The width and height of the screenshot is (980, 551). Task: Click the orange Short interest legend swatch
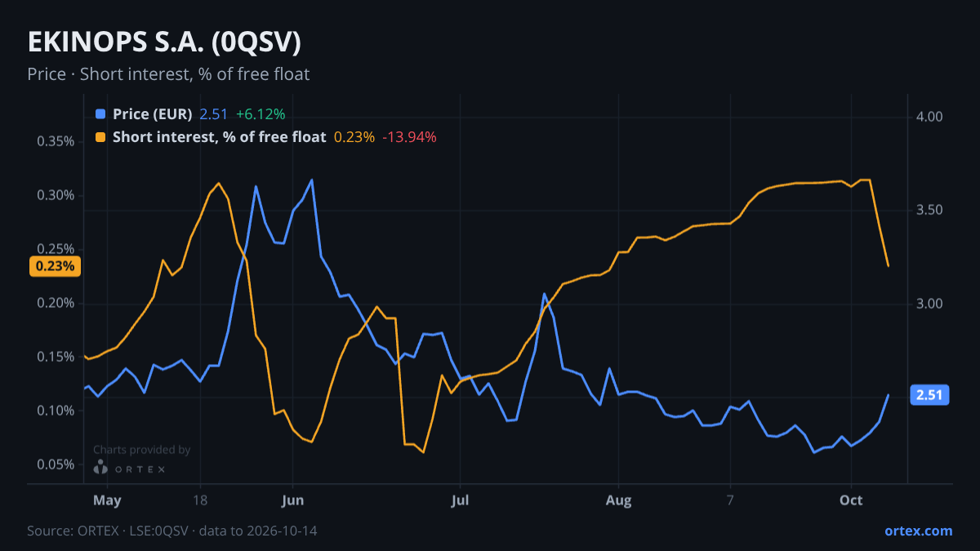(x=101, y=137)
